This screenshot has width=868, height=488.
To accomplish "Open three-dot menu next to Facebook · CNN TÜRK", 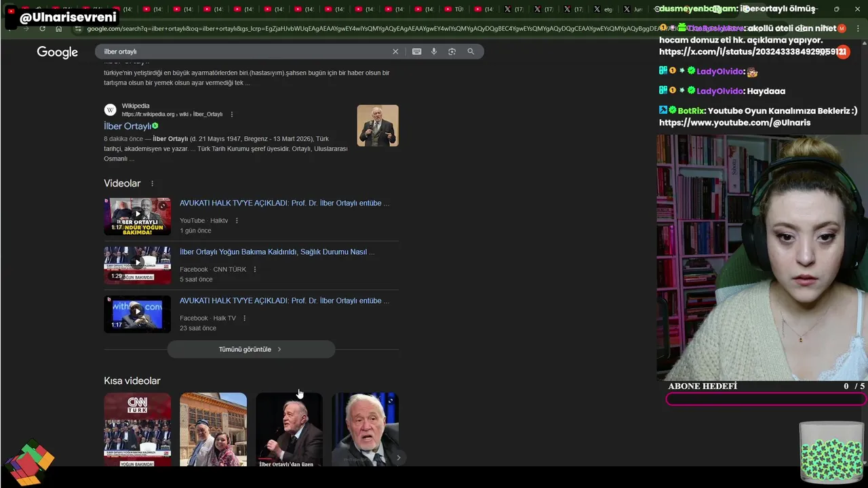I will (255, 269).
